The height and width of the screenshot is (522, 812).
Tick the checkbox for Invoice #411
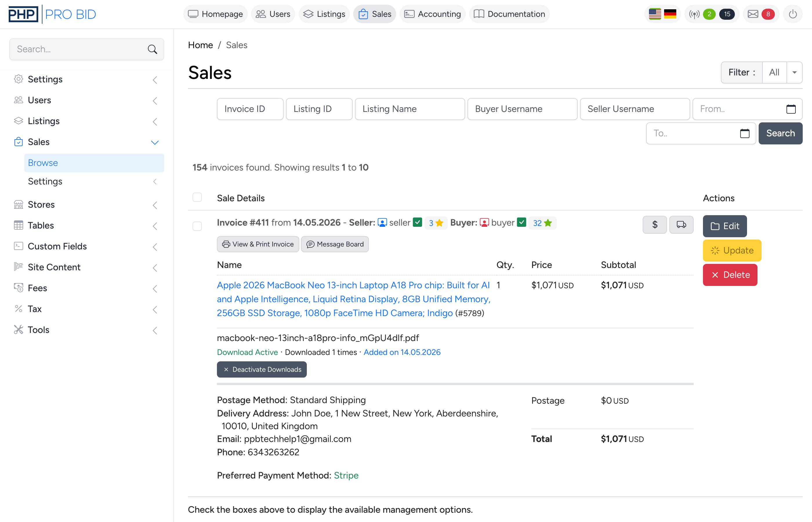[x=197, y=226]
